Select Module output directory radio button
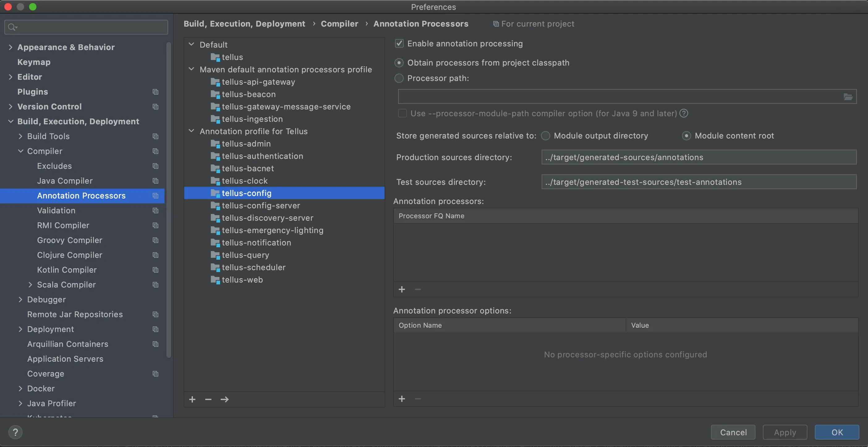 point(546,136)
